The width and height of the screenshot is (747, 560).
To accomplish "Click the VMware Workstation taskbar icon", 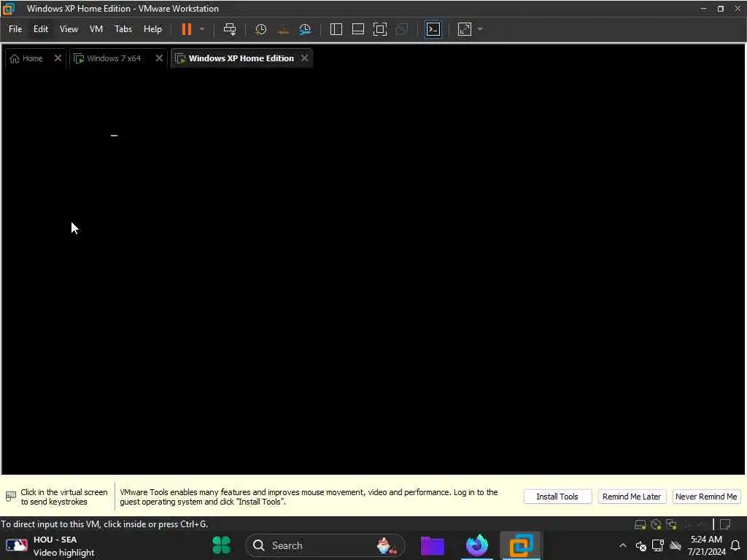I will click(x=521, y=545).
